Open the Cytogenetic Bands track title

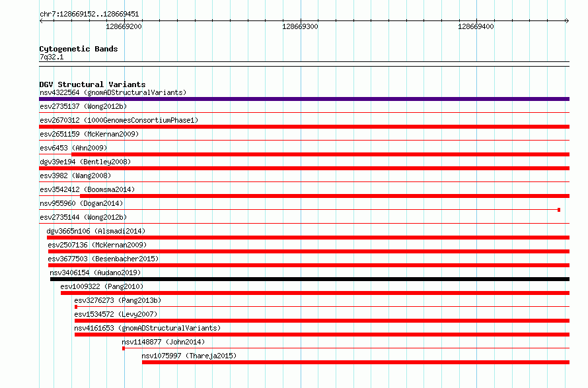[x=79, y=49]
